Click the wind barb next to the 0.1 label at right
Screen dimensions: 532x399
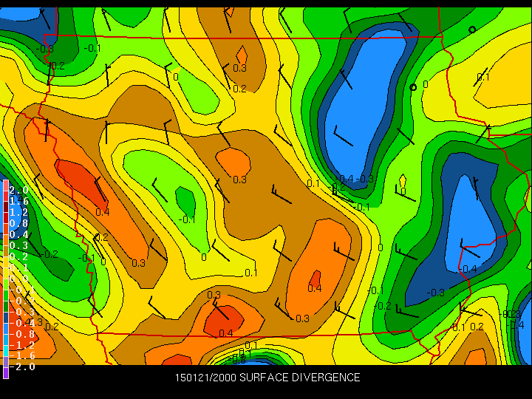(484, 134)
